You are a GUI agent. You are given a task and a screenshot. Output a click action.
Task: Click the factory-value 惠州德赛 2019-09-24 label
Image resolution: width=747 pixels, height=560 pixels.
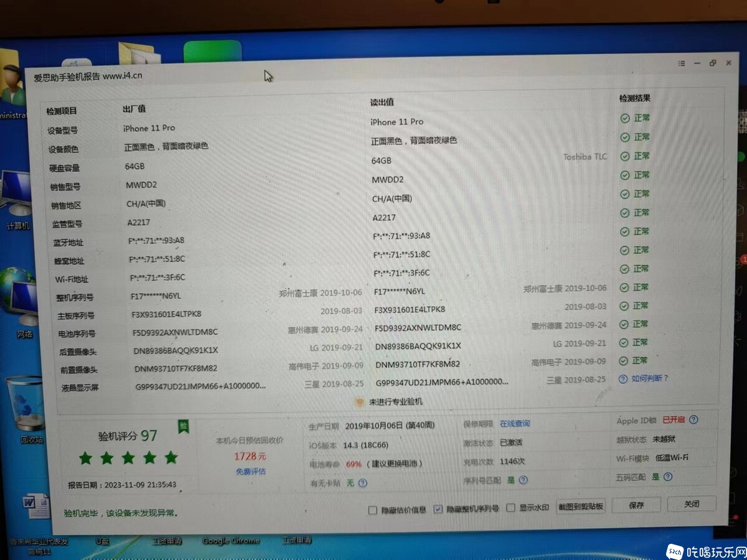click(x=325, y=330)
